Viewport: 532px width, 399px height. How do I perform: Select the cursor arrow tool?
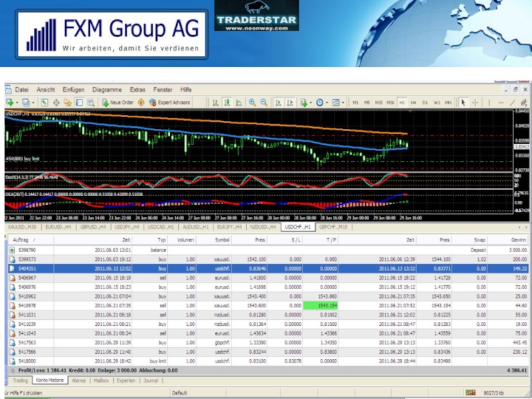point(464,102)
